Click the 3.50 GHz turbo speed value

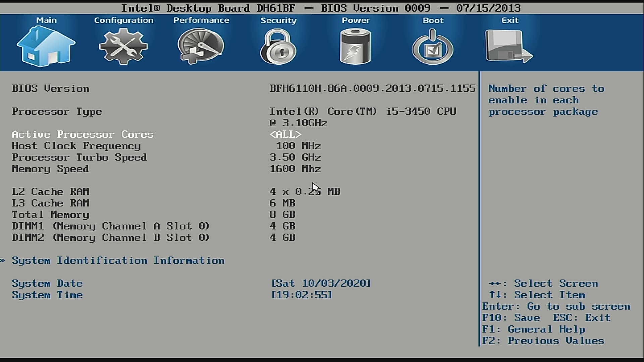coord(295,158)
